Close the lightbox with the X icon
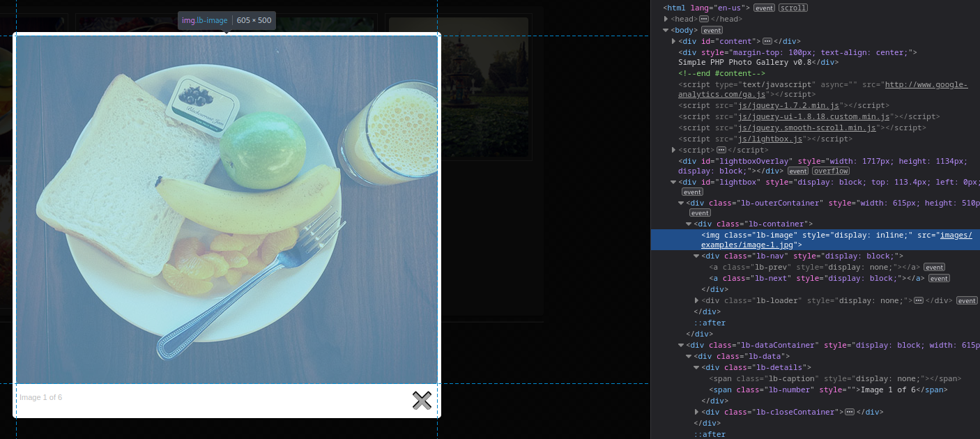The width and height of the screenshot is (980, 439). click(422, 400)
